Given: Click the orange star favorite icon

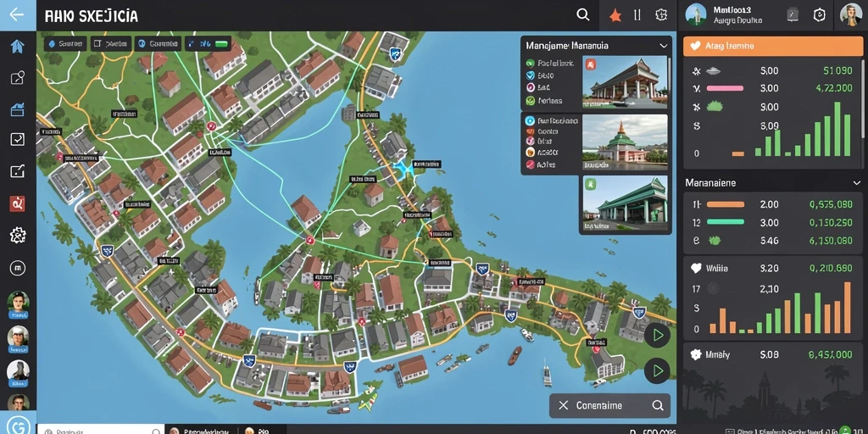Looking at the screenshot, I should (x=615, y=15).
